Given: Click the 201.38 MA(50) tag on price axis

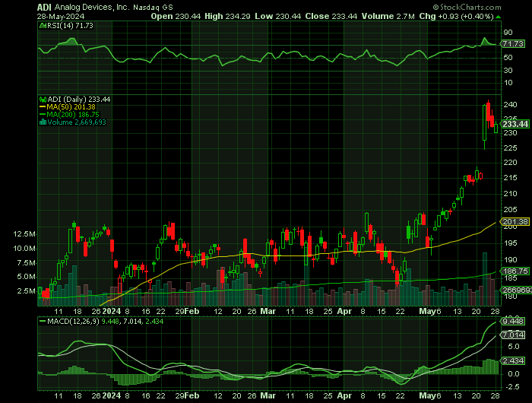Looking at the screenshot, I should click(515, 222).
